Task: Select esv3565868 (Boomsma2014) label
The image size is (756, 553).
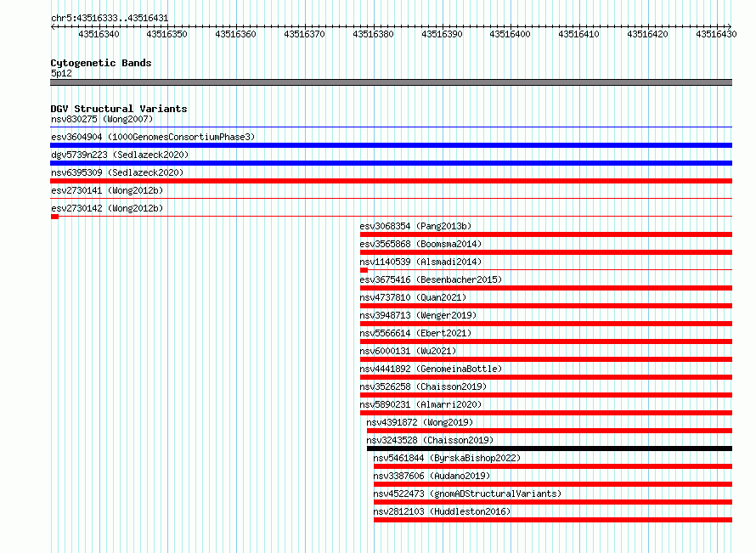Action: click(x=421, y=244)
